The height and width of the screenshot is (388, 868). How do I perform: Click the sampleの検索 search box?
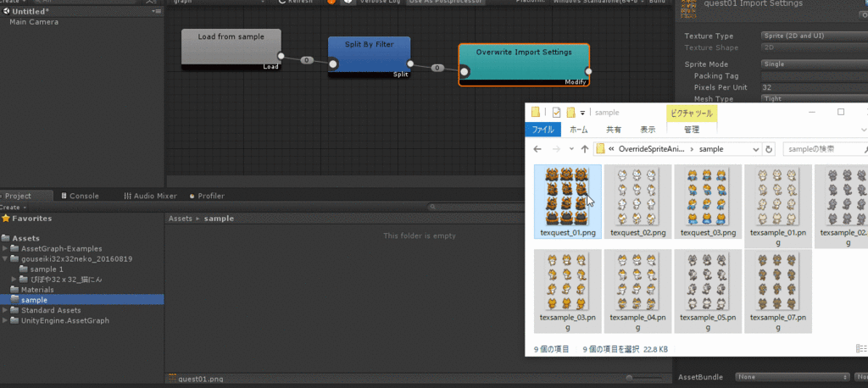point(825,149)
